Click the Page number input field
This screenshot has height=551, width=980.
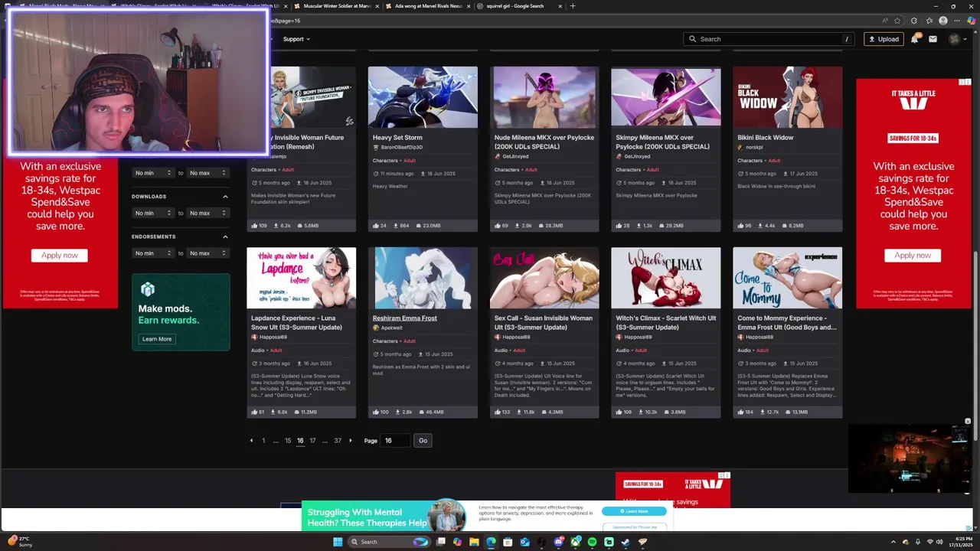tap(396, 441)
